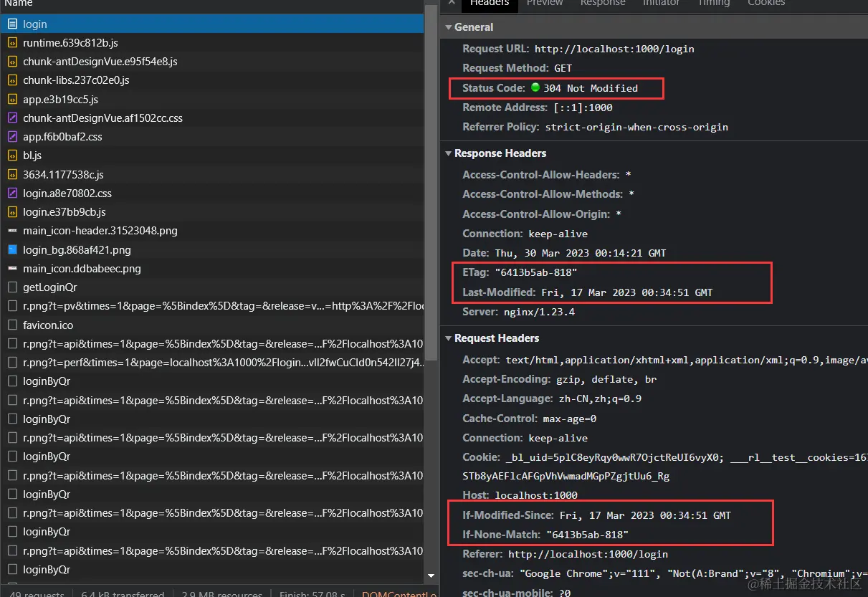
Task: Click the chunk-antDesignVue.af1502cc.css stylesheet icon
Action: [x=12, y=118]
